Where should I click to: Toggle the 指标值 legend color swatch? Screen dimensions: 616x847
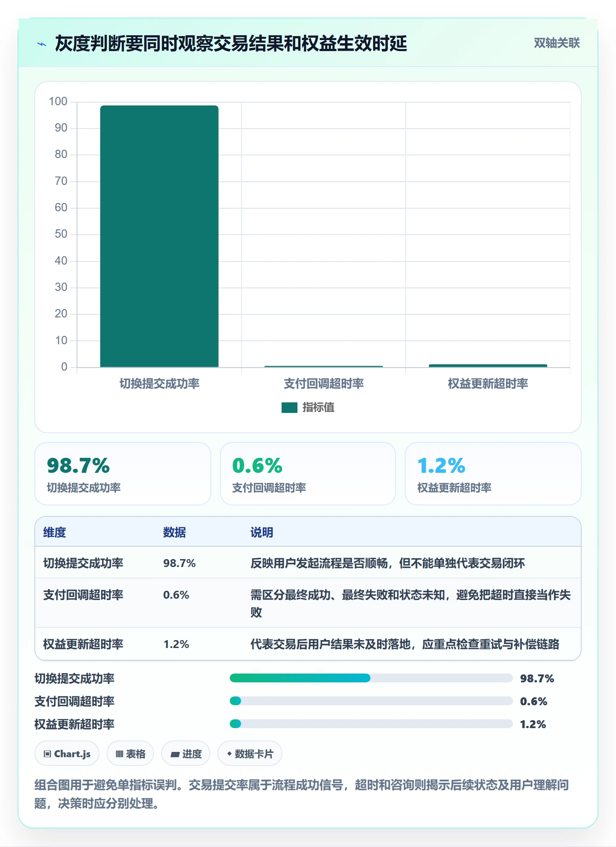click(x=290, y=408)
